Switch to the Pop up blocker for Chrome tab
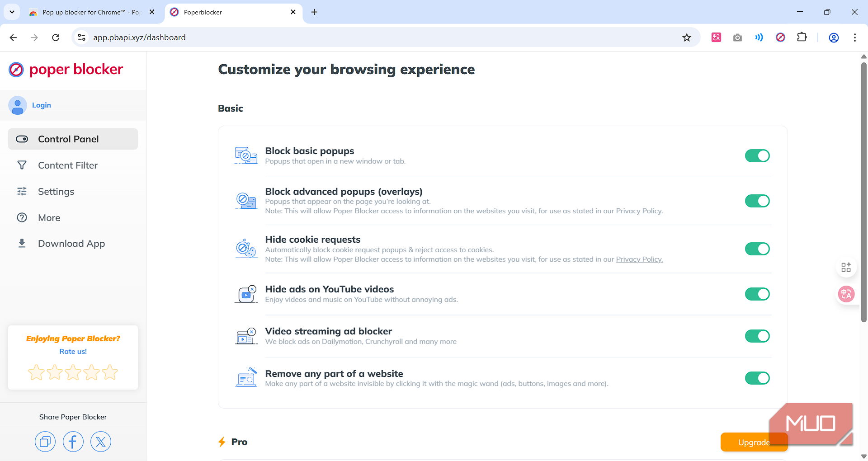Screen dimensions: 868x461 (92, 12)
